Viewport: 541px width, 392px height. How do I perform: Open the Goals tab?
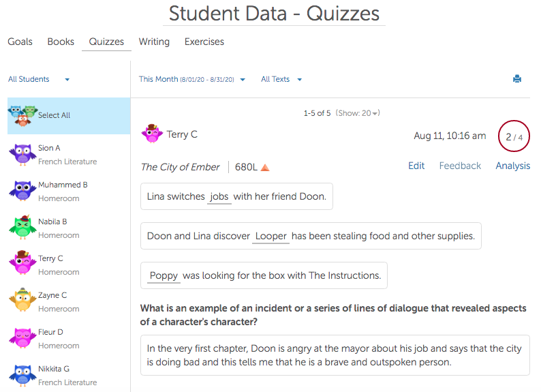[20, 42]
